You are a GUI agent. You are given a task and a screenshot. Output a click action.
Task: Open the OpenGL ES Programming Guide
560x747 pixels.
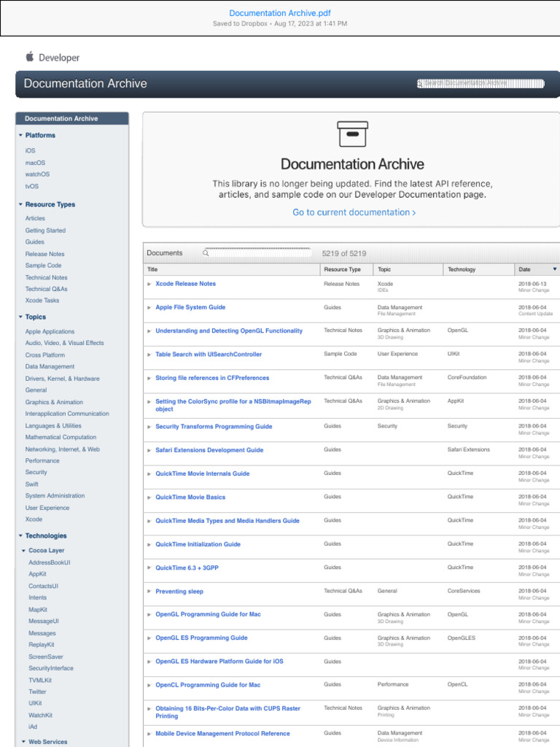tap(201, 638)
